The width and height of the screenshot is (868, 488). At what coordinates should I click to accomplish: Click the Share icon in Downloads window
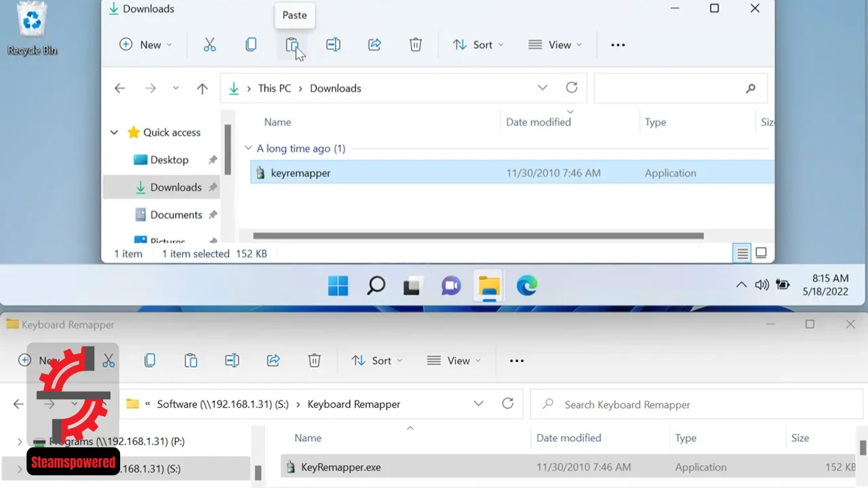(x=374, y=45)
